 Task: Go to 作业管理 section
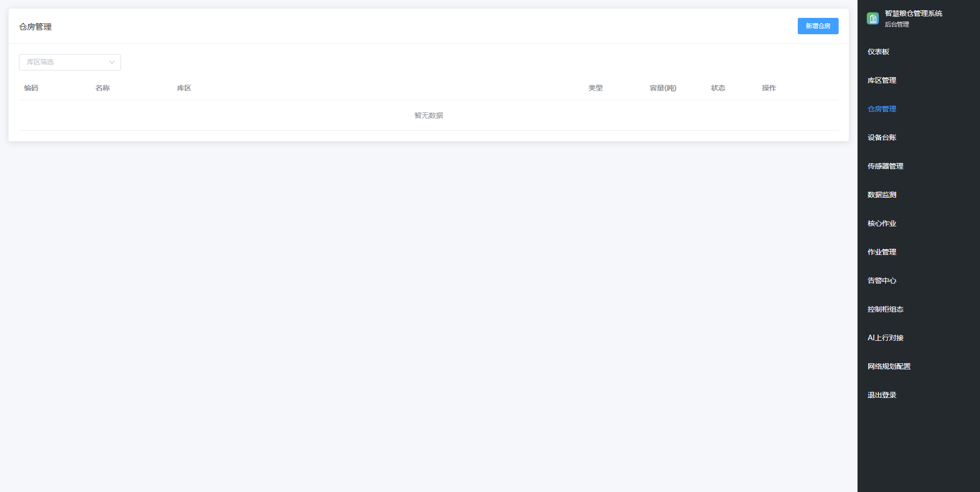click(881, 252)
